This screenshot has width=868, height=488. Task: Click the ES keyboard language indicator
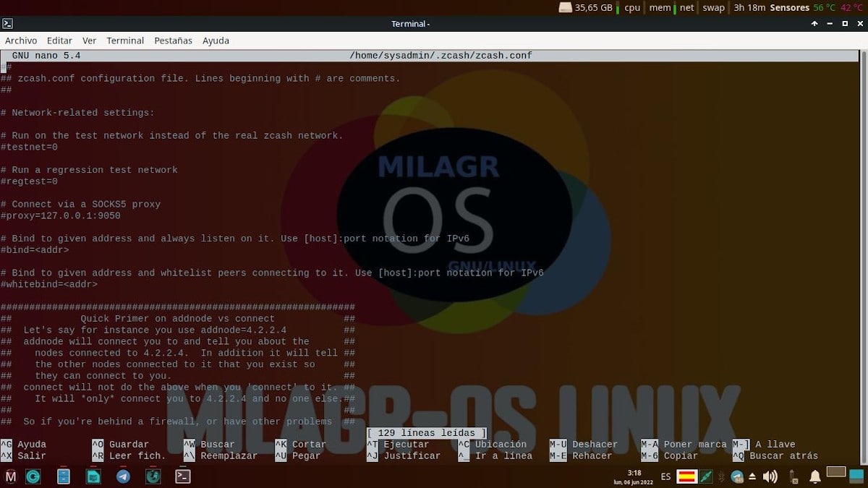[x=665, y=477]
